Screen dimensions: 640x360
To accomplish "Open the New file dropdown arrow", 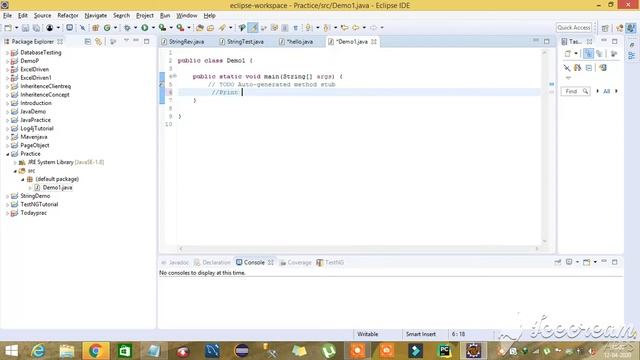I will (x=16, y=28).
